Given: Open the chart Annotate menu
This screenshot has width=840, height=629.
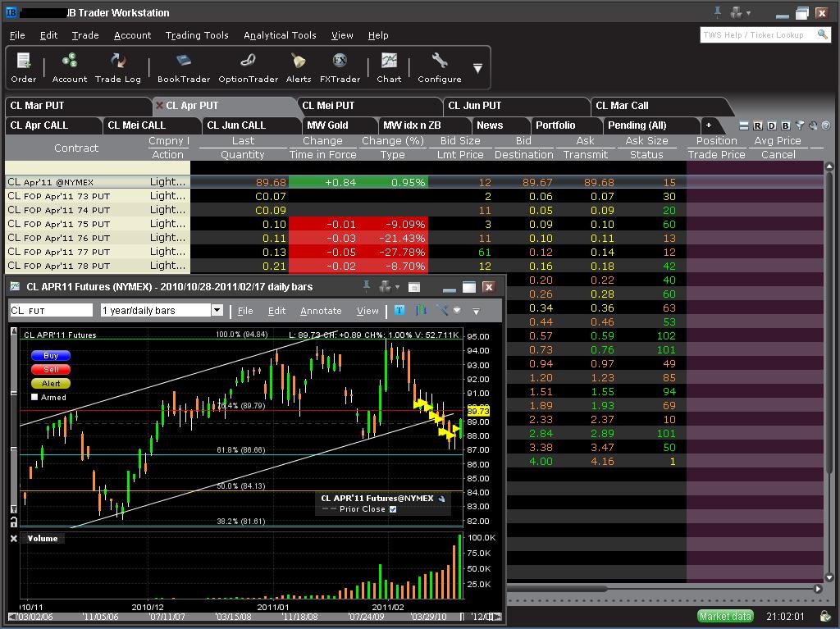Looking at the screenshot, I should coord(321,311).
